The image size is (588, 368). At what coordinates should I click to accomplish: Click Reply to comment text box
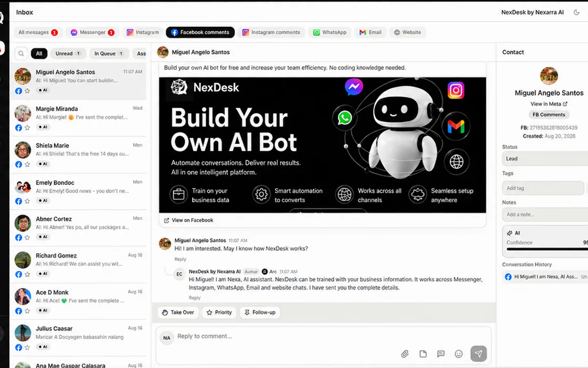(x=323, y=336)
